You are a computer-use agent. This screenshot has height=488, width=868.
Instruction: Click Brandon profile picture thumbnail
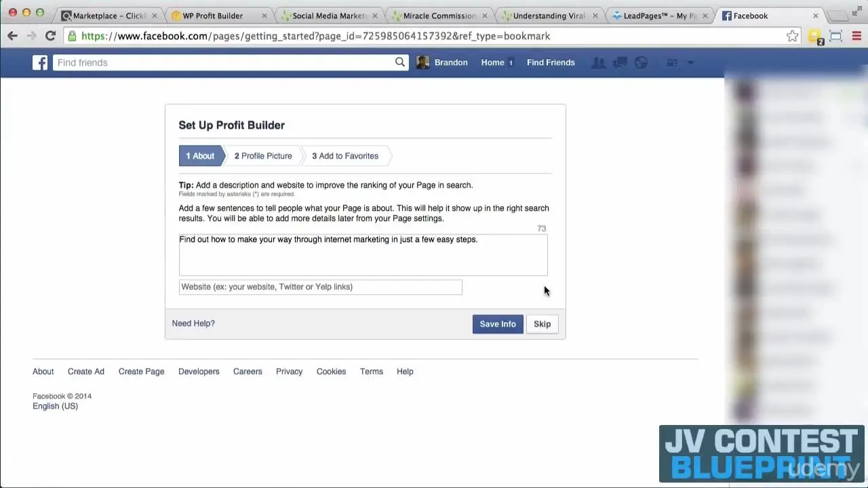coord(422,62)
